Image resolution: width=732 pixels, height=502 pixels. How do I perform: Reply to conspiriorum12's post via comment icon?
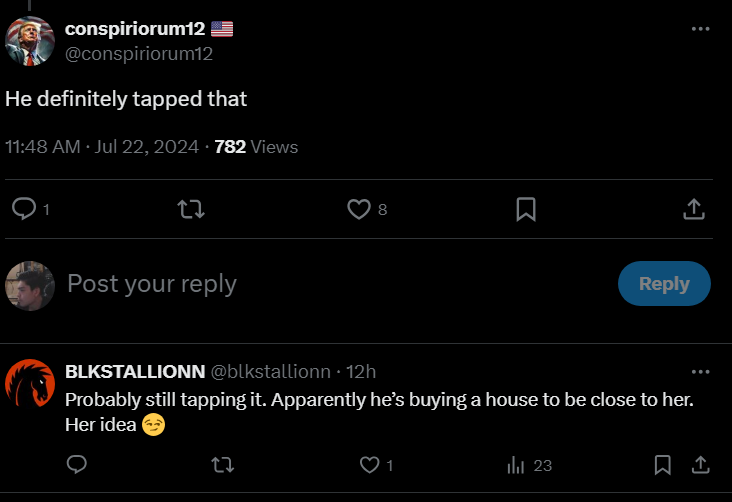click(x=23, y=209)
